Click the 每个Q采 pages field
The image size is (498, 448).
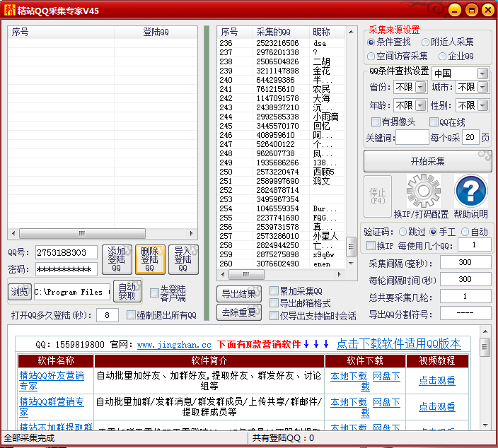[x=470, y=137]
